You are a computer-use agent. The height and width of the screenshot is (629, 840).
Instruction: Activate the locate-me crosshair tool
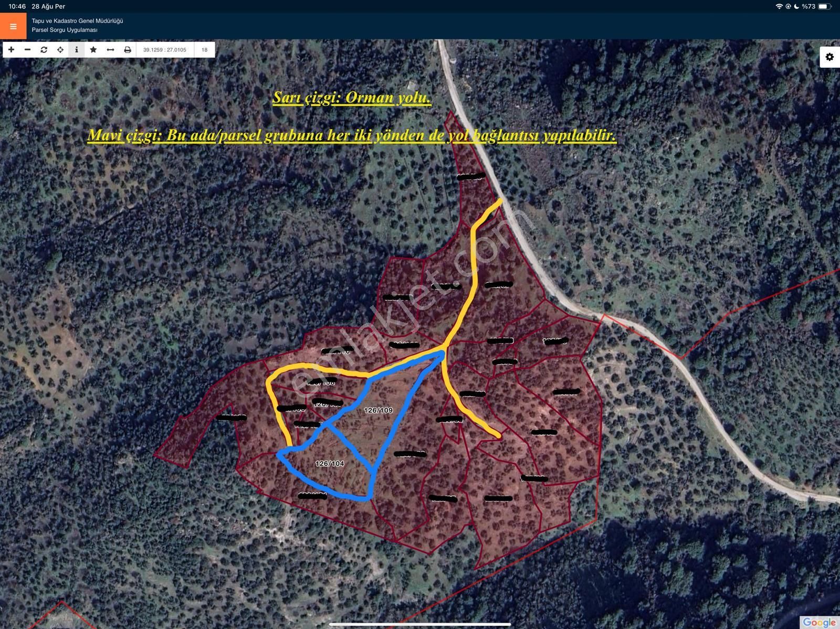60,50
